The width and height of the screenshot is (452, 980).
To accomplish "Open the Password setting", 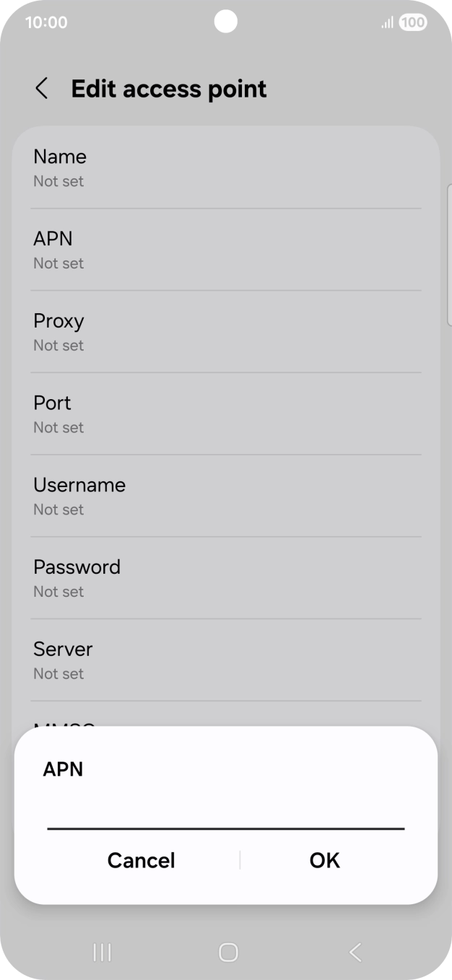I will 226,577.
